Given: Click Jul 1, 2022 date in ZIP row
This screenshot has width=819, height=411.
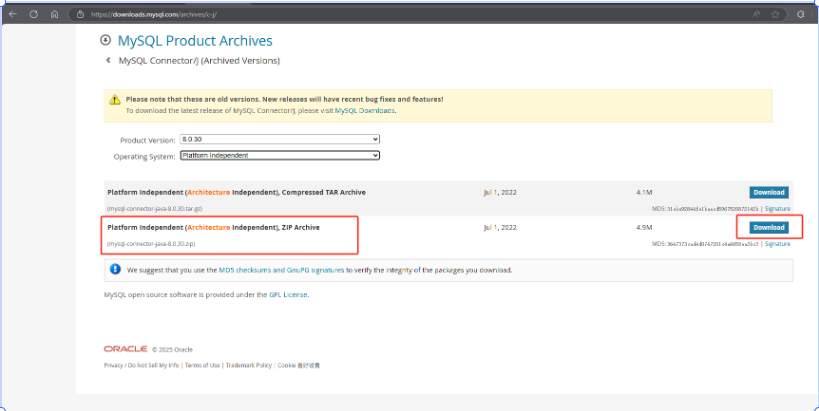Looking at the screenshot, I should click(x=500, y=228).
